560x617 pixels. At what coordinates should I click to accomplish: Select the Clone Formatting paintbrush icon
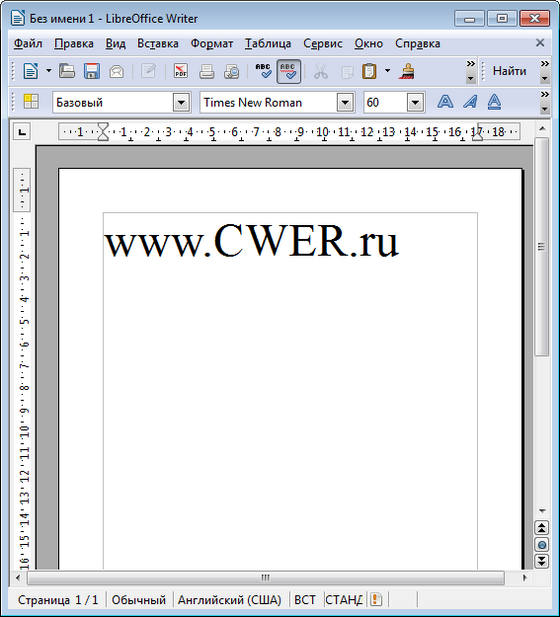407,72
